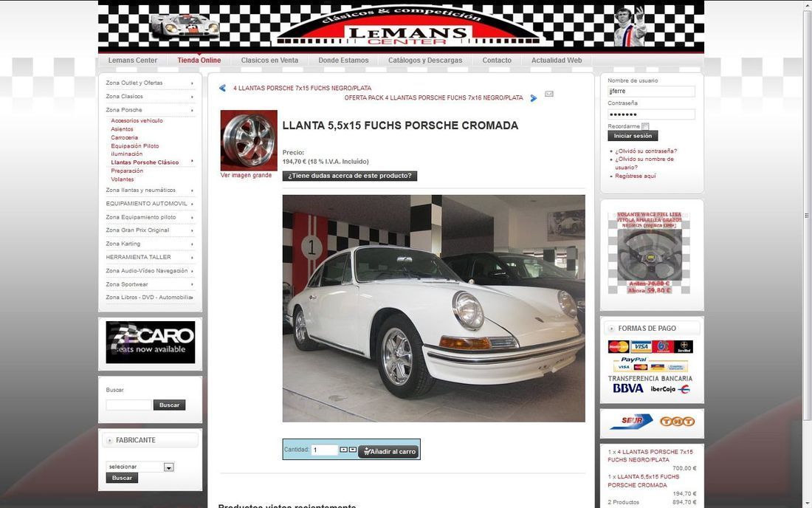Screen dimensions: 812x508
Task: Increase quantity with plus stepper
Action: click(343, 450)
